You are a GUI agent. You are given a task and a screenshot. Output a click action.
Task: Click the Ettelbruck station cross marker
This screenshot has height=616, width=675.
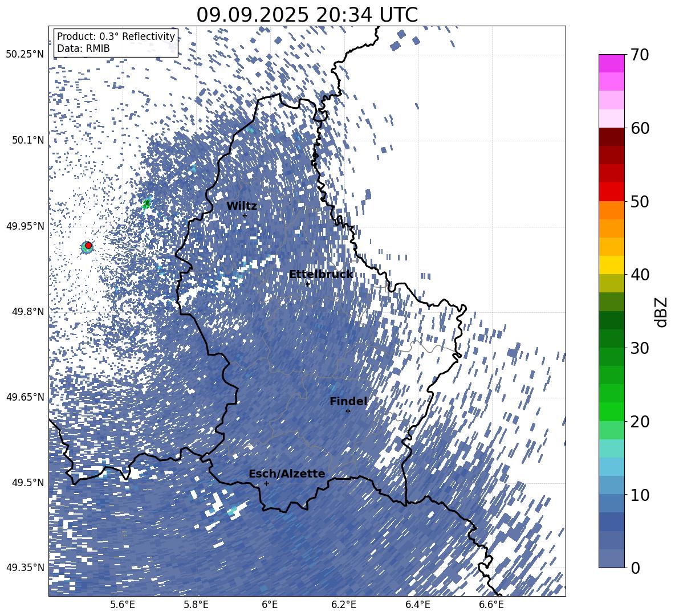click(307, 284)
